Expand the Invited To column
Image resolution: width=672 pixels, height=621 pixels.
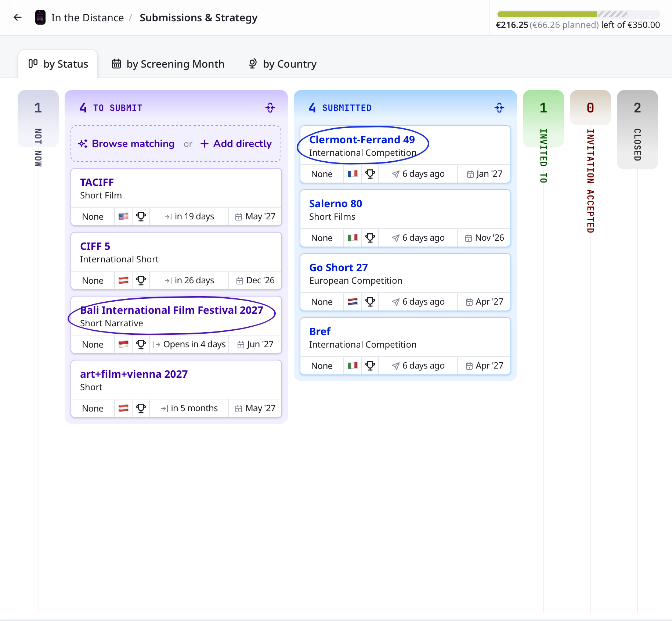point(543,118)
